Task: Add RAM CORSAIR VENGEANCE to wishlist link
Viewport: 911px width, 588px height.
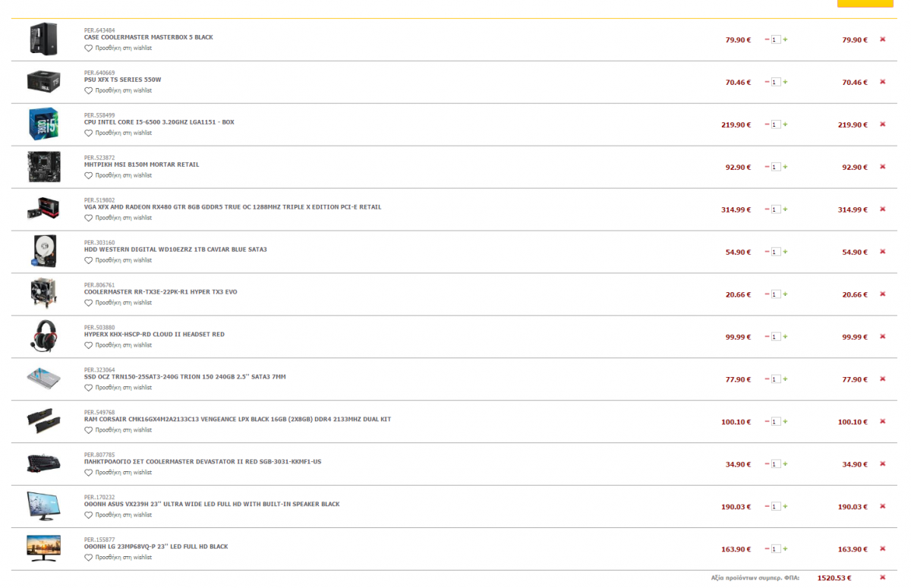Action: pos(124,430)
